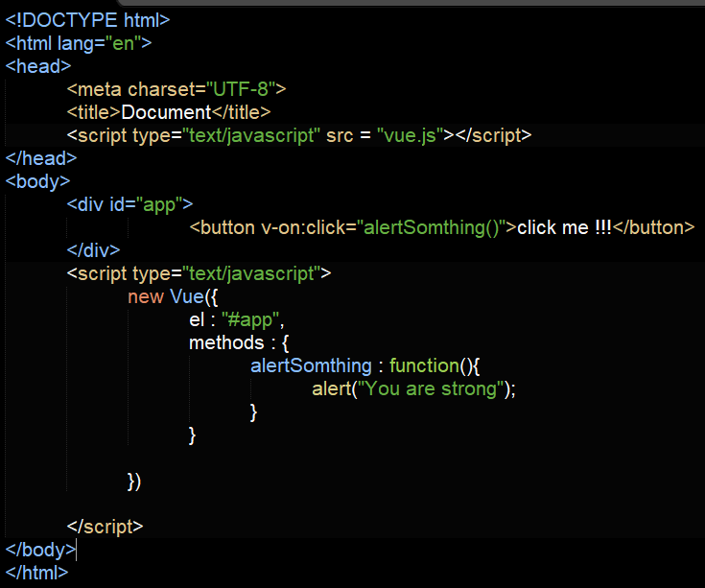This screenshot has width=705, height=588.
Task: Click the opening <body> tag
Action: click(37, 181)
